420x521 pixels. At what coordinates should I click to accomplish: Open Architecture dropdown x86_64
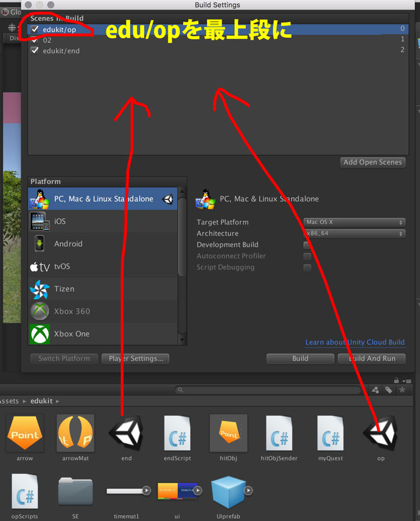click(x=354, y=233)
